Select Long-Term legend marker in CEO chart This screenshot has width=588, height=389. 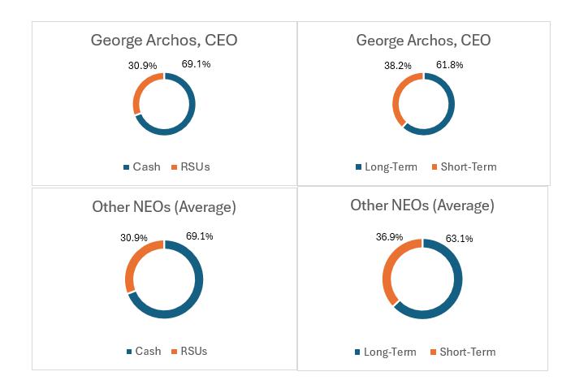point(360,167)
